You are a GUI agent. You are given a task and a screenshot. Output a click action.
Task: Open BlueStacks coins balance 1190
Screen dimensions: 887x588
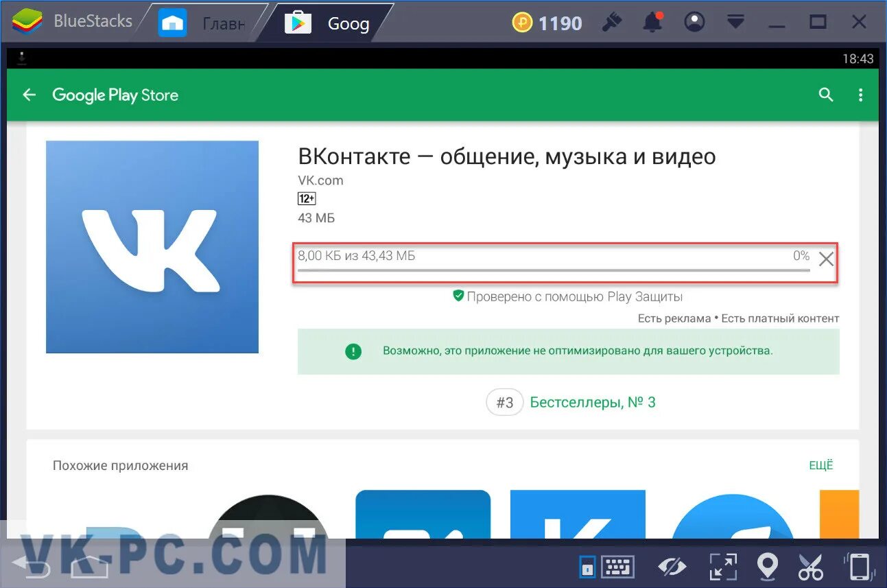547,23
